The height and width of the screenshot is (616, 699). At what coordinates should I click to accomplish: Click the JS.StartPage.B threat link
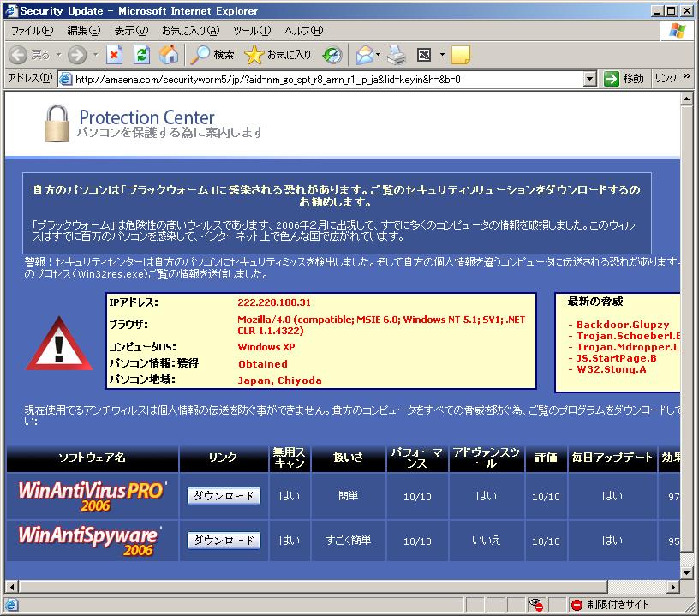[616, 358]
